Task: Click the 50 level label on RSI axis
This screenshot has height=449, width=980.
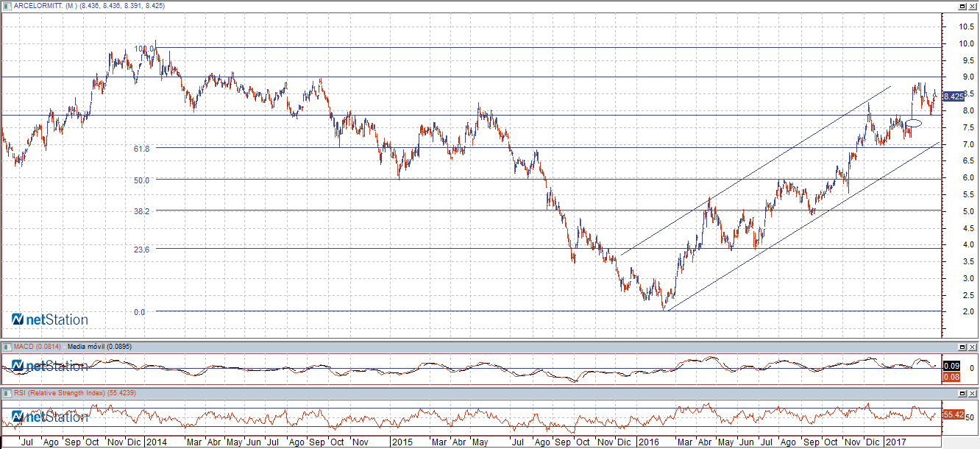Action: (x=970, y=417)
